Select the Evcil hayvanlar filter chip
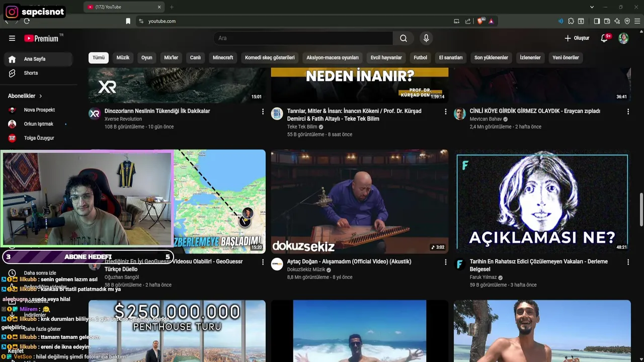This screenshot has width=644, height=362. (x=386, y=58)
